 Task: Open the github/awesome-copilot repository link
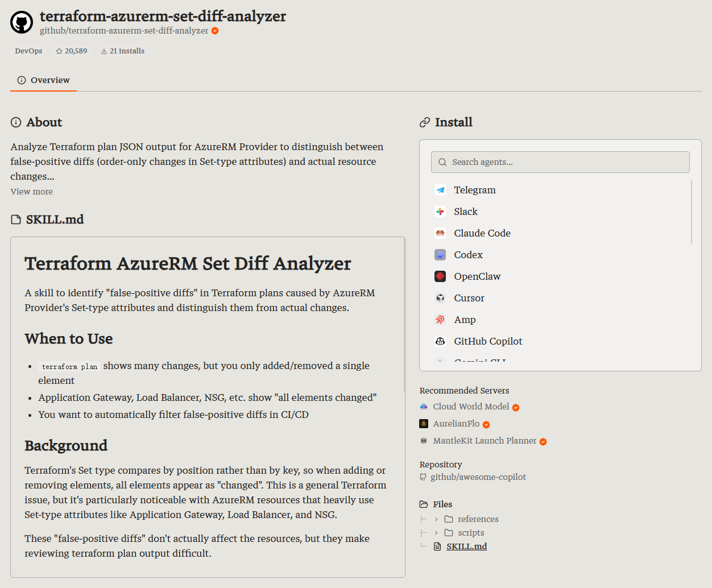point(478,477)
